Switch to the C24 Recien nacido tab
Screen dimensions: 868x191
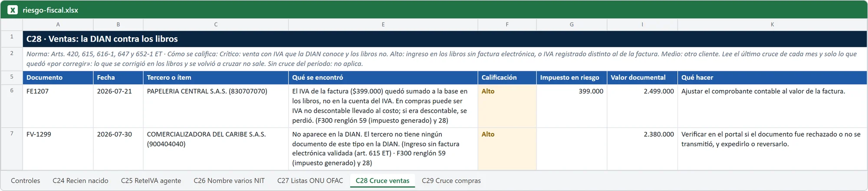80,181
